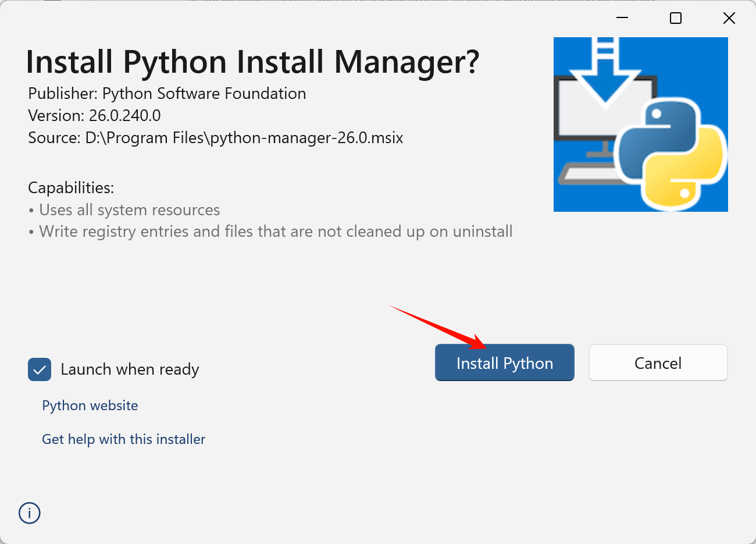
Task: Open Get help with this installer link
Action: [124, 439]
